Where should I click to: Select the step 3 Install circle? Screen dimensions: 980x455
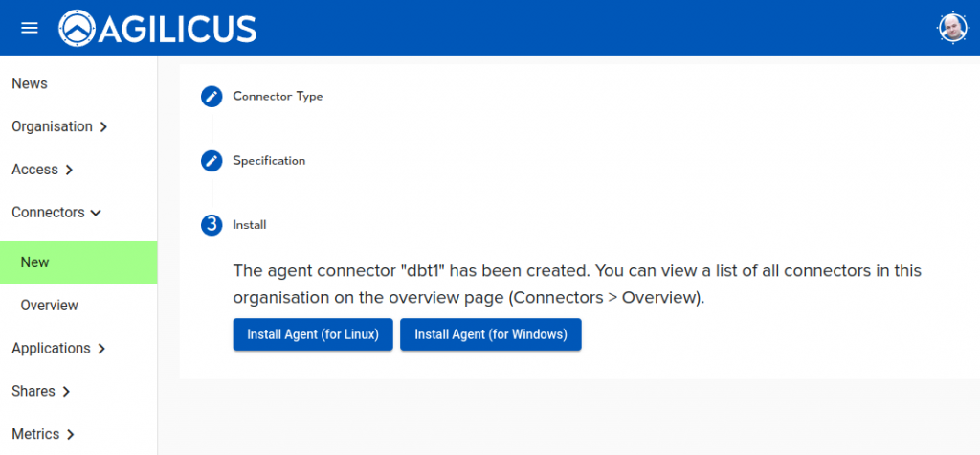pos(212,225)
